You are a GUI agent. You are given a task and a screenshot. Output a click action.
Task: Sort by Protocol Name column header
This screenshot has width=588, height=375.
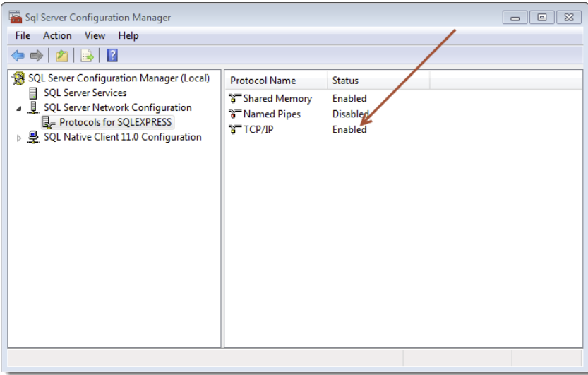tap(276, 81)
